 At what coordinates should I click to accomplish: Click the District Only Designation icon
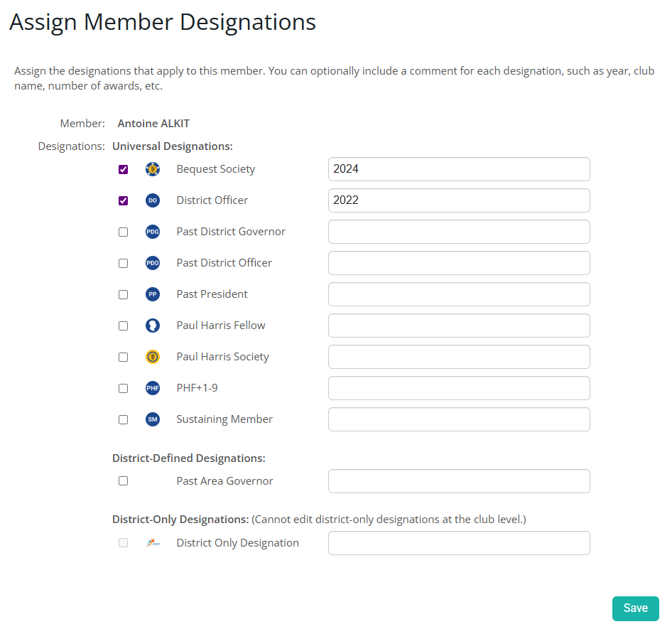(153, 543)
